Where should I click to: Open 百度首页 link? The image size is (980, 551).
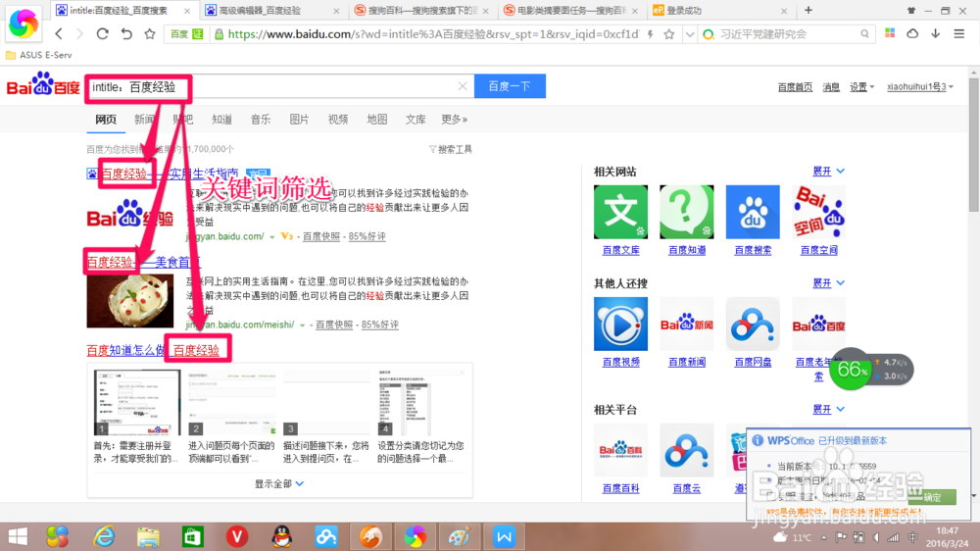(795, 87)
